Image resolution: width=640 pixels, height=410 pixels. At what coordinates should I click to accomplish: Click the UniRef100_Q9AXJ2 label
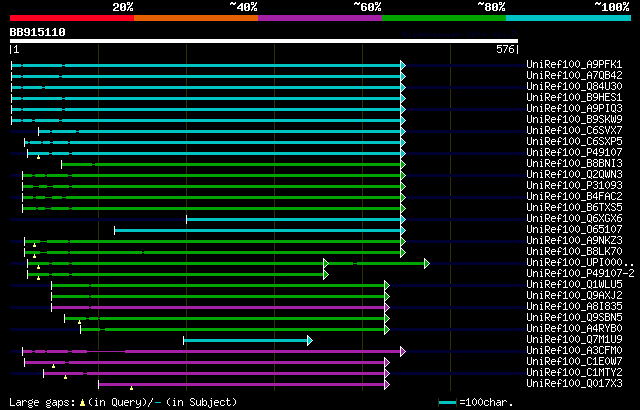(574, 296)
